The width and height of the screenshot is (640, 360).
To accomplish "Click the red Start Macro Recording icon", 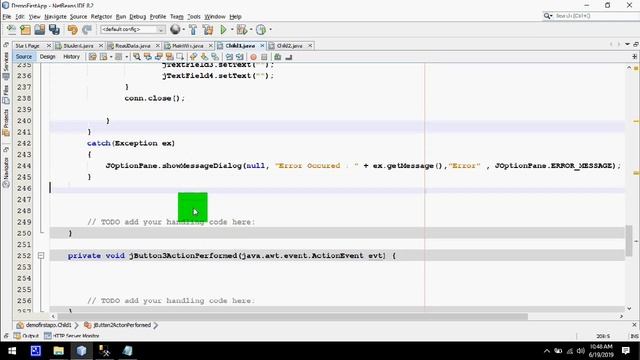I will coord(253,57).
